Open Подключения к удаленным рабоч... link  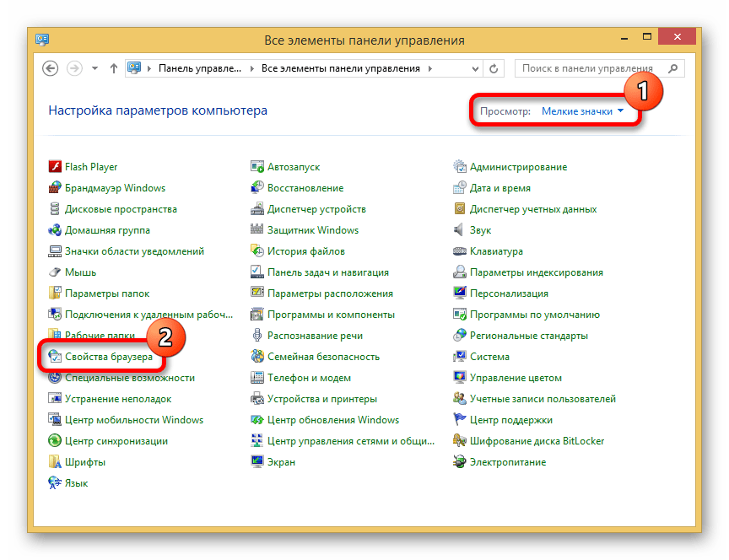pyautogui.click(x=148, y=315)
